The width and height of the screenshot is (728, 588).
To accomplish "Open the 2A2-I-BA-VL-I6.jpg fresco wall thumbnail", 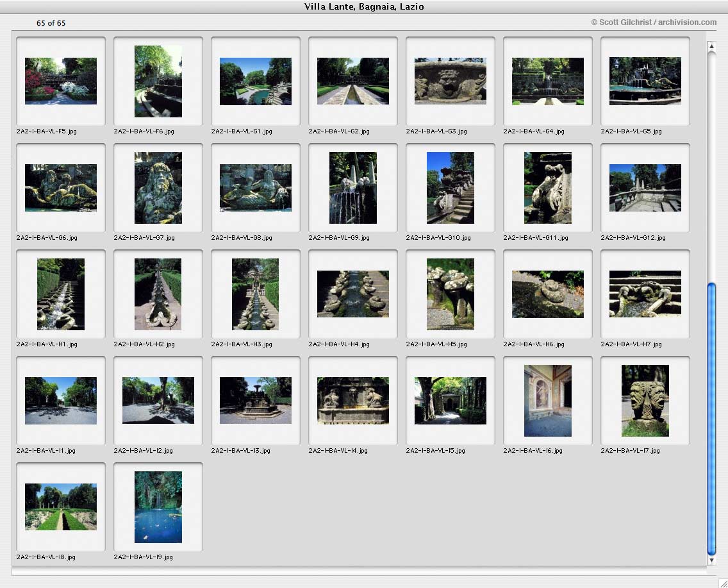I will click(x=548, y=400).
